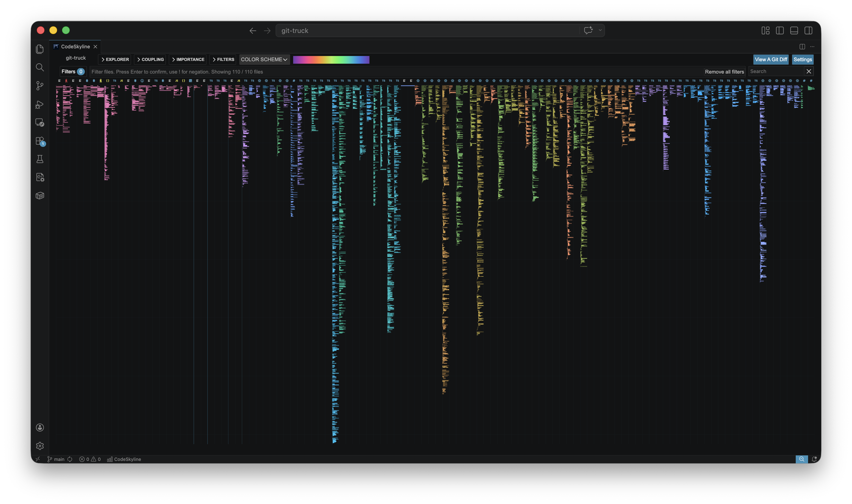The width and height of the screenshot is (852, 504).
Task: Click the tallest blue file column
Action: click(335, 264)
